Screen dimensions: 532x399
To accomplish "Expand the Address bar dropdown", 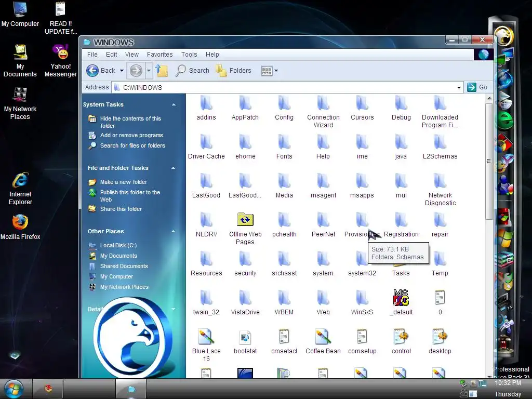I will point(459,87).
